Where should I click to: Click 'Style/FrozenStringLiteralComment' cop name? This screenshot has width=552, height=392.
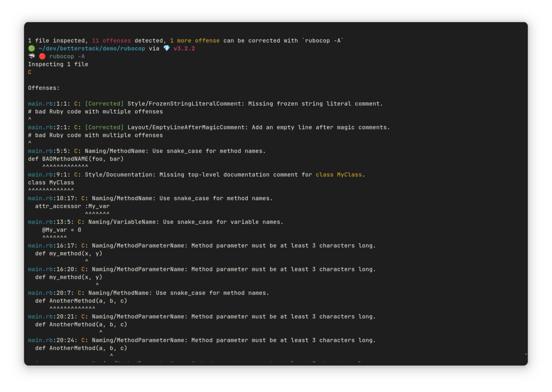click(184, 104)
